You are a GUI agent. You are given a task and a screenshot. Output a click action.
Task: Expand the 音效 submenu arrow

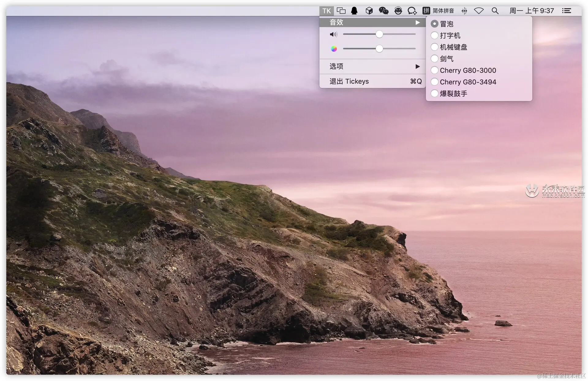click(417, 22)
